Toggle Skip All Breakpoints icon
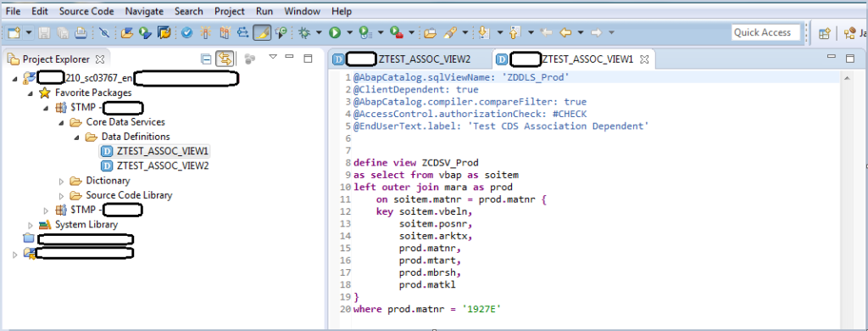 pos(104,33)
